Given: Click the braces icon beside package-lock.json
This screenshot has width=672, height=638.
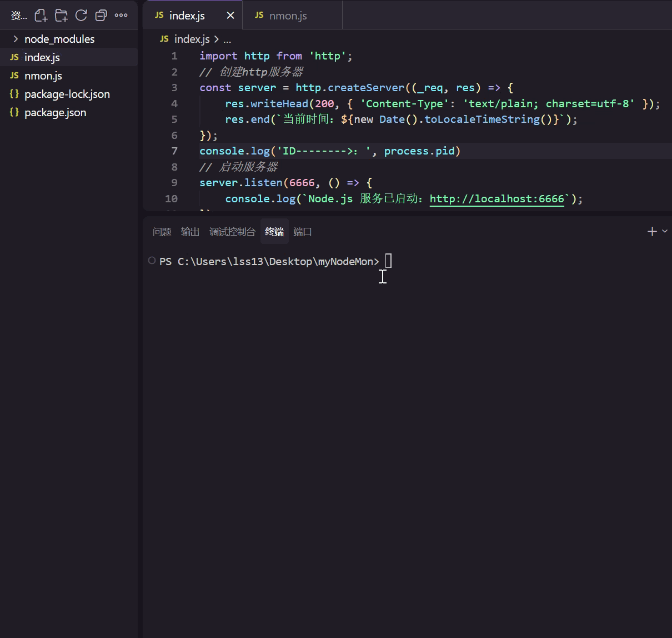Looking at the screenshot, I should click(x=14, y=94).
